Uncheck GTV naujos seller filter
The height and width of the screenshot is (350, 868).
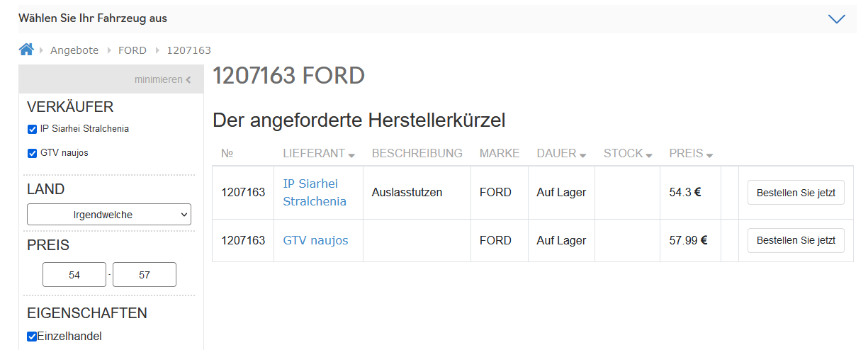[32, 153]
